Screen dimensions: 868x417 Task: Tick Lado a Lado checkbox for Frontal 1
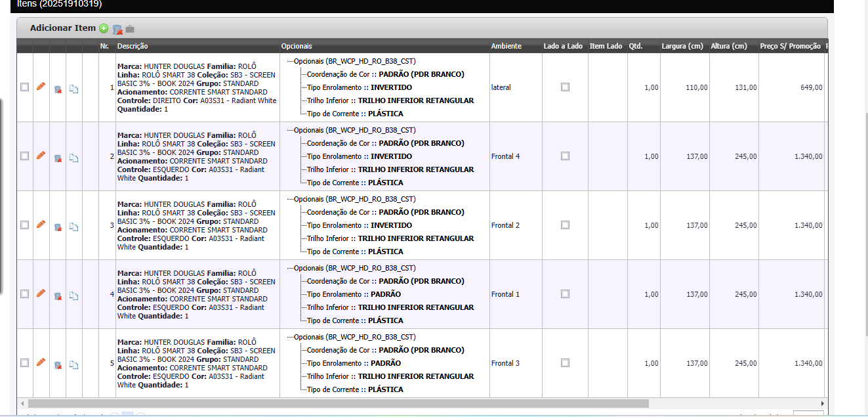coord(565,294)
